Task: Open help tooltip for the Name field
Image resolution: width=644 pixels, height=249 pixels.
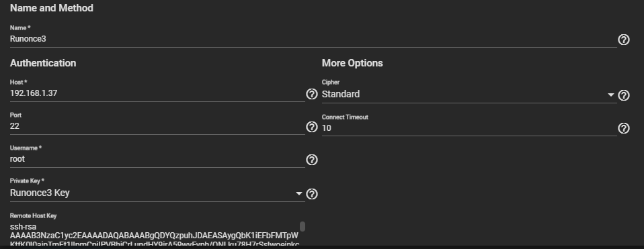Action: [x=623, y=40]
